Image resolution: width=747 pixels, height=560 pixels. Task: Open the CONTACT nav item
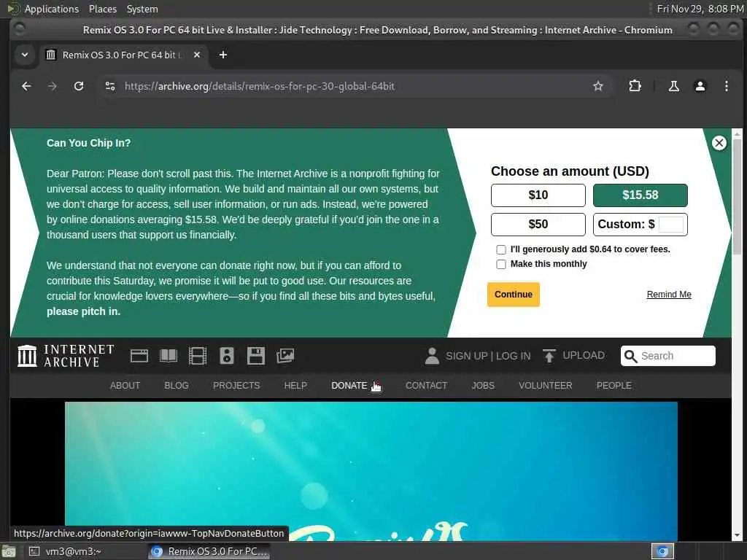pyautogui.click(x=426, y=386)
